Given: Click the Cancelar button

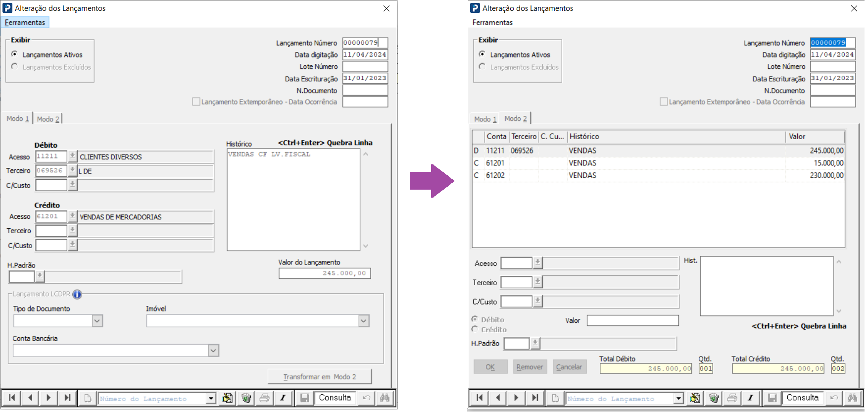Looking at the screenshot, I should 569,367.
